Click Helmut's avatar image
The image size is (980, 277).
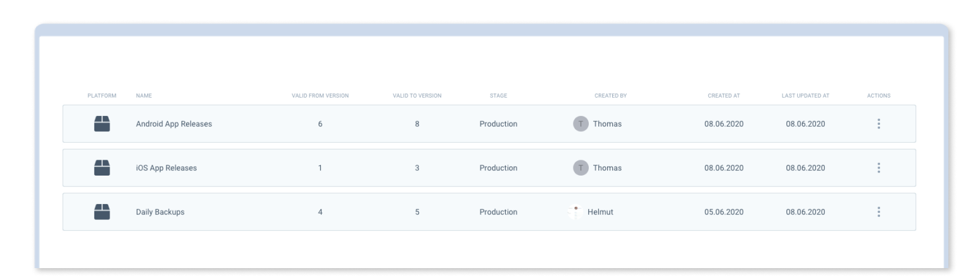tap(575, 212)
